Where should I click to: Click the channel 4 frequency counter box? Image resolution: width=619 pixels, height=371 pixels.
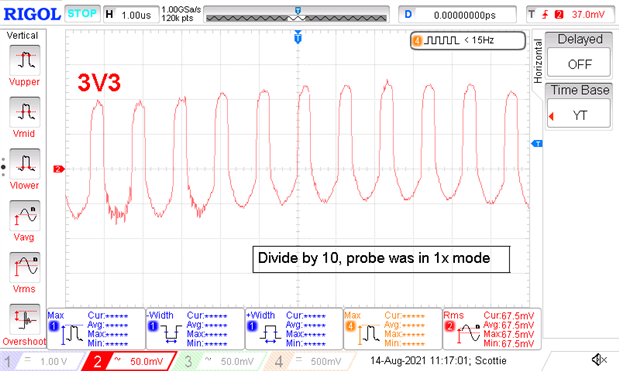tap(468, 40)
